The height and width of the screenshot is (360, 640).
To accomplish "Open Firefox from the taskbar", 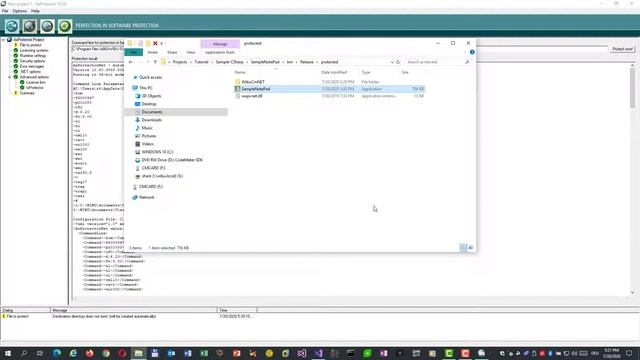I will coord(89,353).
